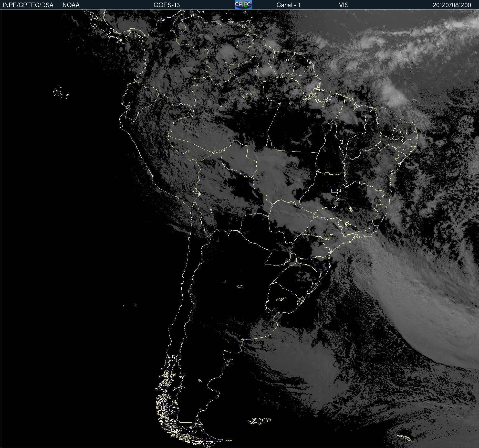Click the satellite image of South America
Viewport: 479px width, 448px height.
[239, 229]
